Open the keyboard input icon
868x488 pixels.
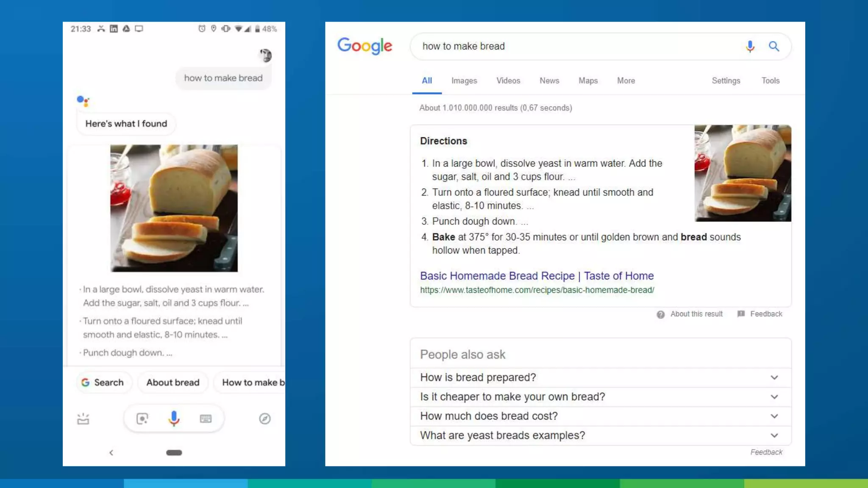pyautogui.click(x=206, y=419)
